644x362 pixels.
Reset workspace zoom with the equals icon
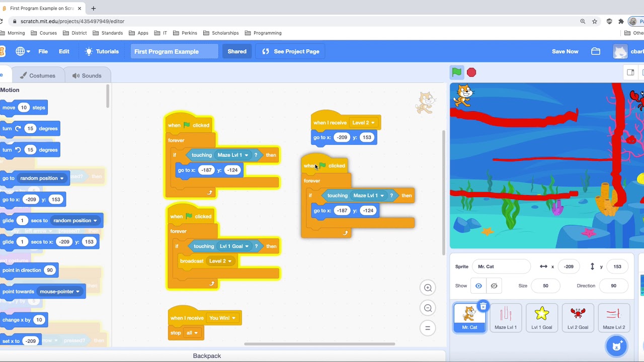[x=428, y=328]
